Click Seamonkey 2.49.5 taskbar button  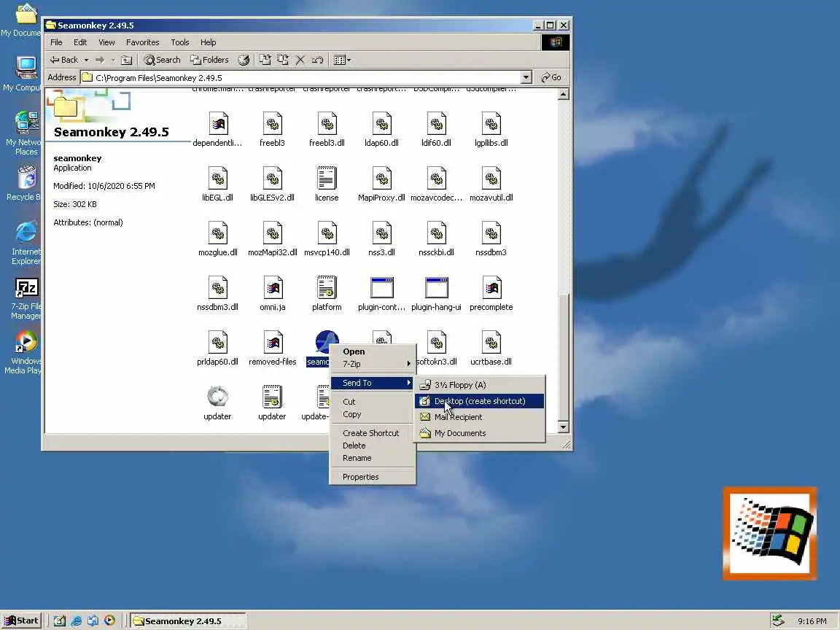click(188, 621)
